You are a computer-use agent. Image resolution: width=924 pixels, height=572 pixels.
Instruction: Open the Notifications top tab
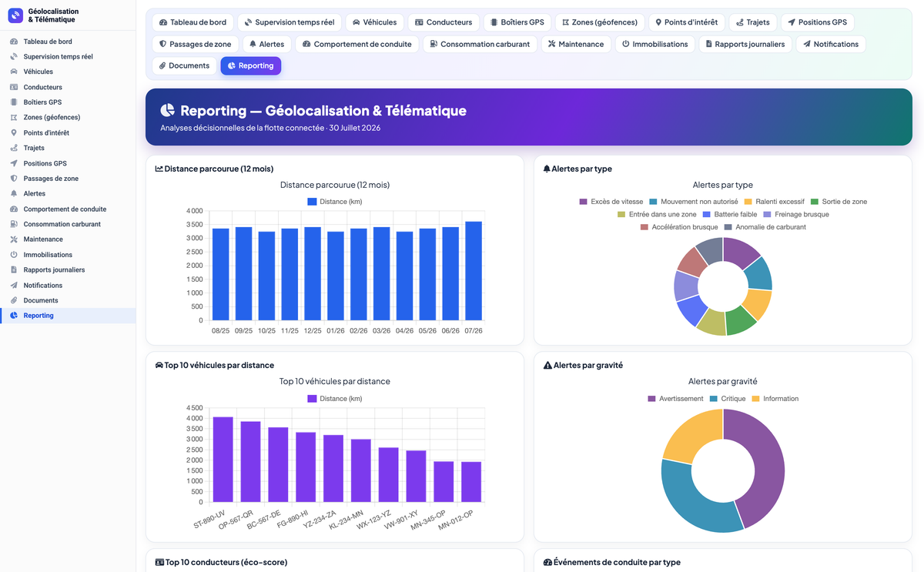831,44
